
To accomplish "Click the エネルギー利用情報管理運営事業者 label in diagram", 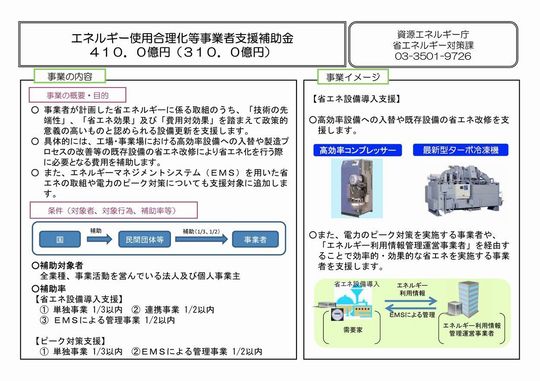I will [x=472, y=329].
